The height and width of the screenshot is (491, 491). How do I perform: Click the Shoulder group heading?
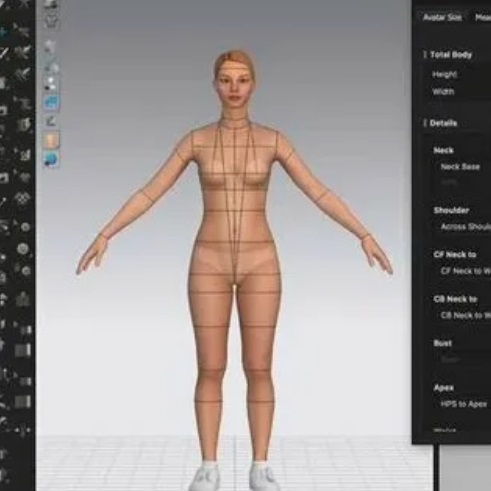tap(451, 210)
